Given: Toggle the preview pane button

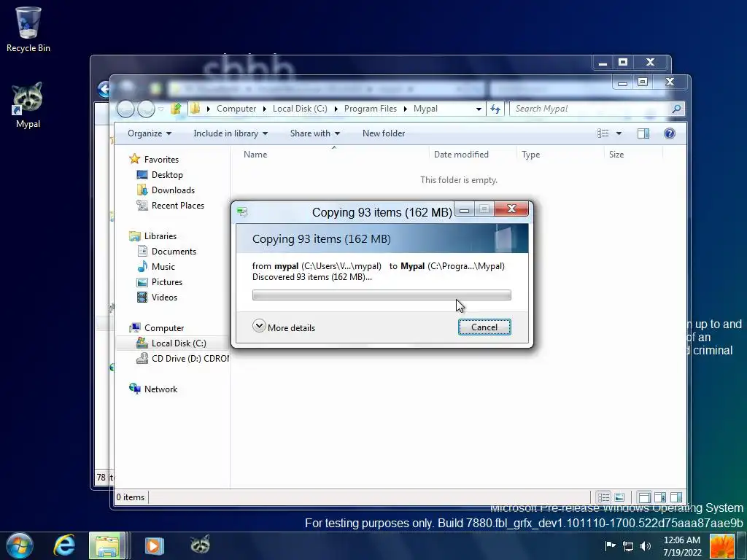Looking at the screenshot, I should [x=643, y=133].
